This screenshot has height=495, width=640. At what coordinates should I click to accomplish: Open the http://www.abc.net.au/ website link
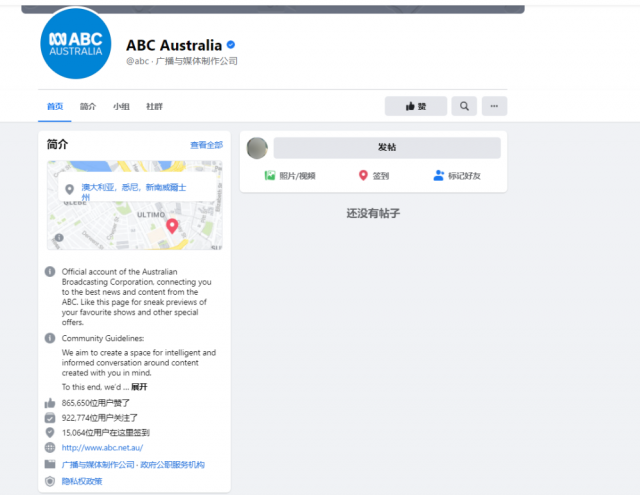coord(102,448)
